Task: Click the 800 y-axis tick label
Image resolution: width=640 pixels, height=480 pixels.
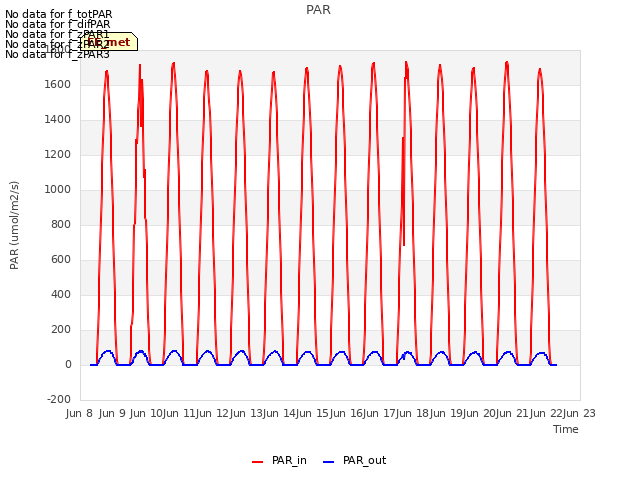Action: (61, 224)
